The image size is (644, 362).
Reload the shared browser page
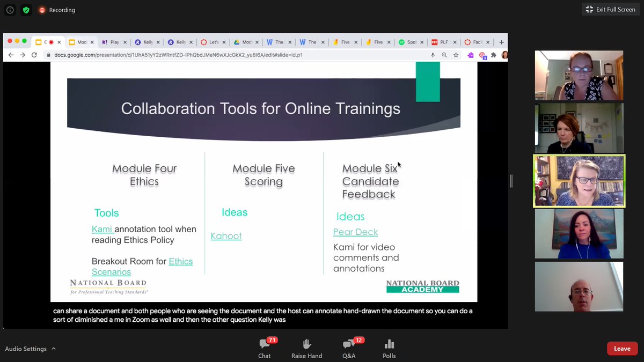pos(34,55)
